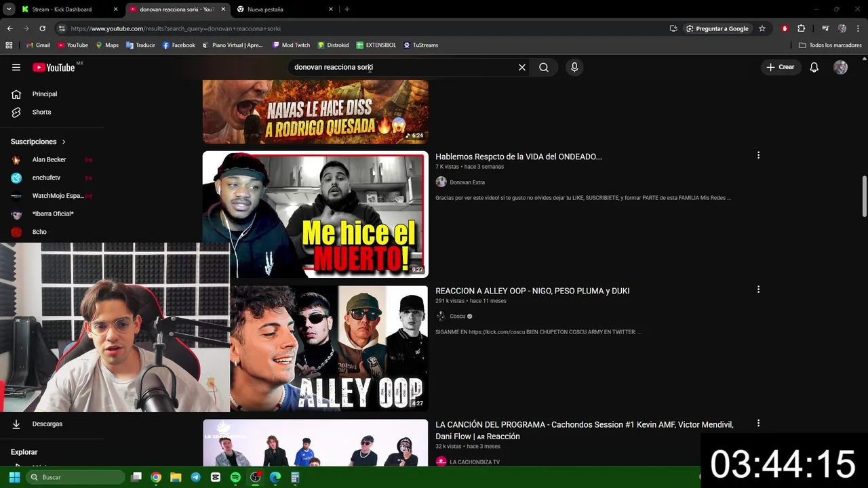Screen dimensions: 868x488
Task: Start voice search with microphone icon
Action: (574, 67)
